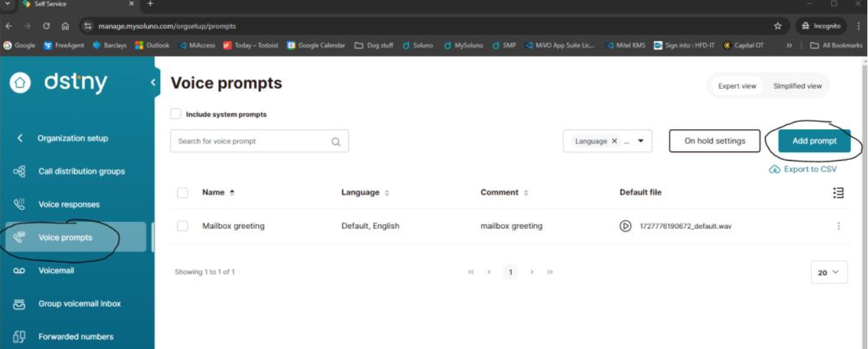The height and width of the screenshot is (349, 868).
Task: Sort the table by Name column
Action: click(x=218, y=192)
